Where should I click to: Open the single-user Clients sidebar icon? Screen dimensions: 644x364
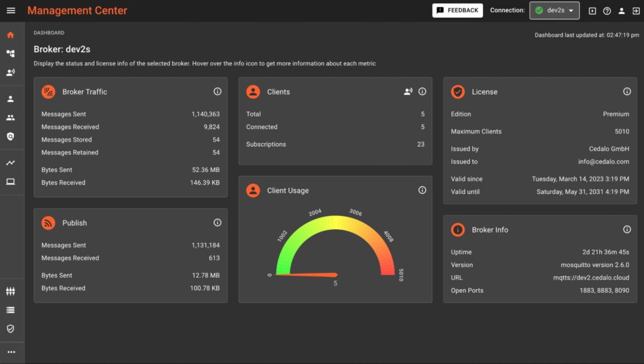pos(11,99)
